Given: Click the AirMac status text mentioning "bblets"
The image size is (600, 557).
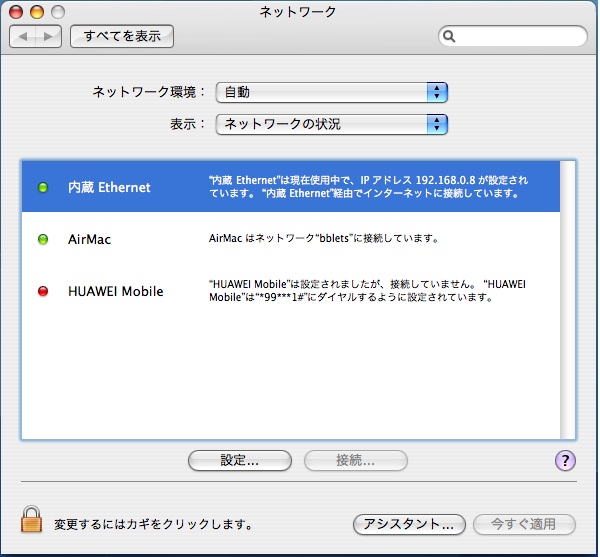Looking at the screenshot, I should click(x=324, y=238).
